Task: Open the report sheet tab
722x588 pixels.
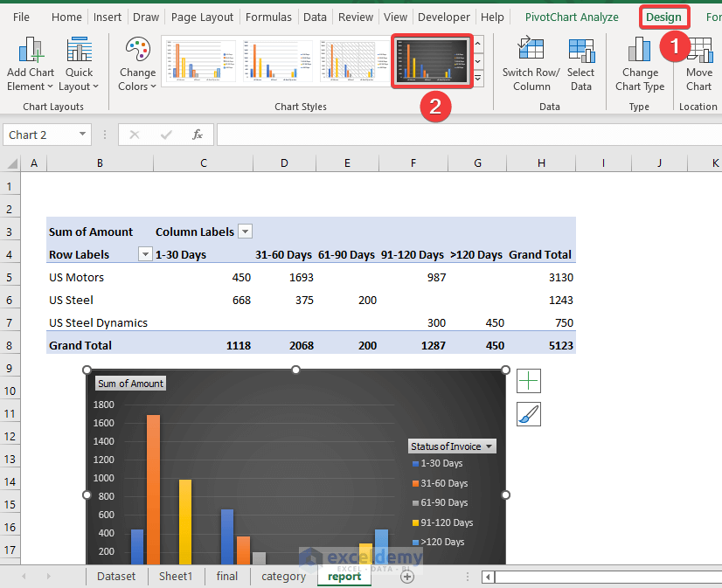Action: [344, 576]
